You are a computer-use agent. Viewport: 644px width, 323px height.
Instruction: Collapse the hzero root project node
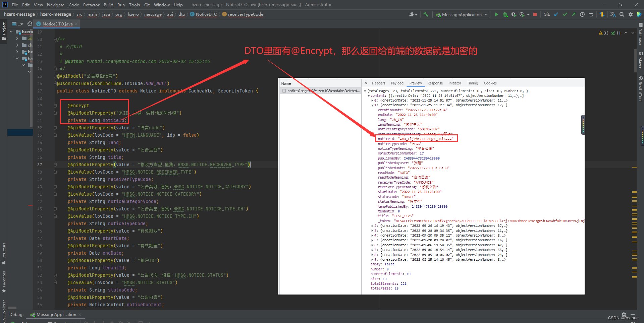11,31
